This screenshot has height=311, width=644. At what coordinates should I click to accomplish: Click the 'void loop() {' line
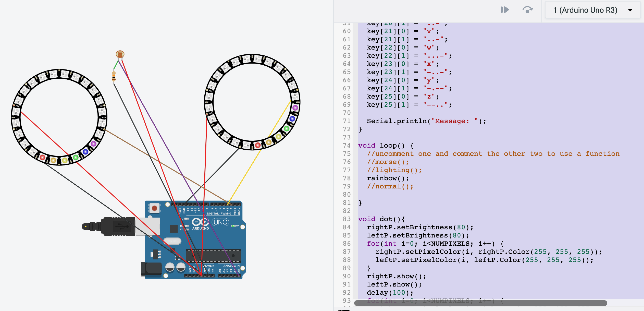tap(386, 146)
